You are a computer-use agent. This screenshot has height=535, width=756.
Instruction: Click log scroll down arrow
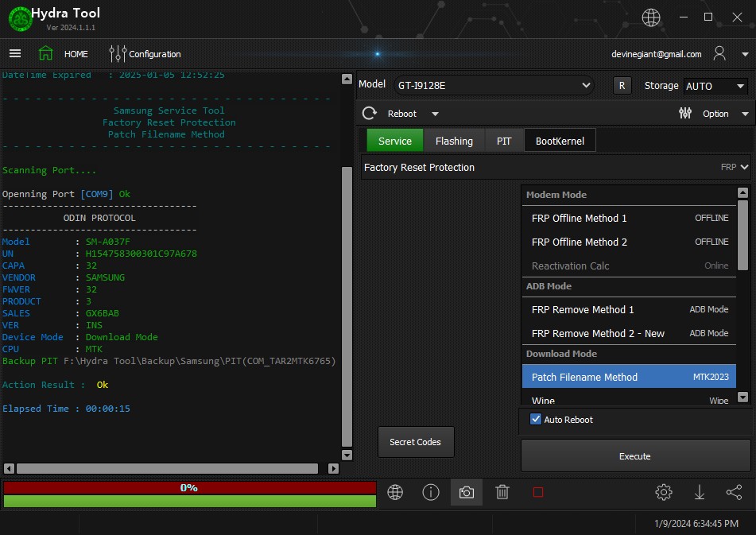[347, 455]
